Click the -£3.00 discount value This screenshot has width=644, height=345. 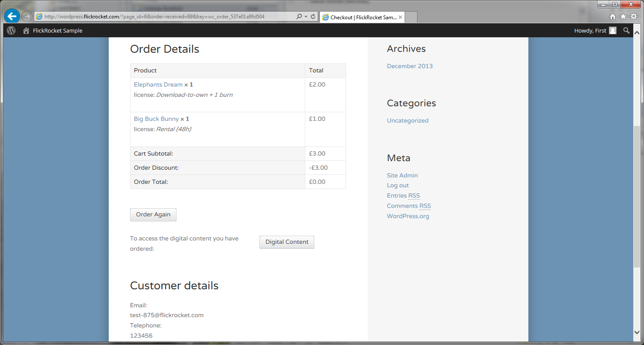click(319, 168)
